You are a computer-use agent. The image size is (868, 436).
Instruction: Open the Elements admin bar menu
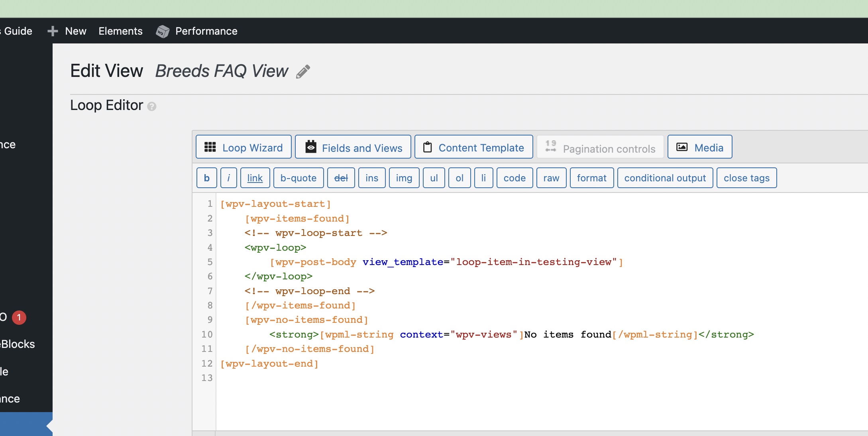pyautogui.click(x=120, y=31)
